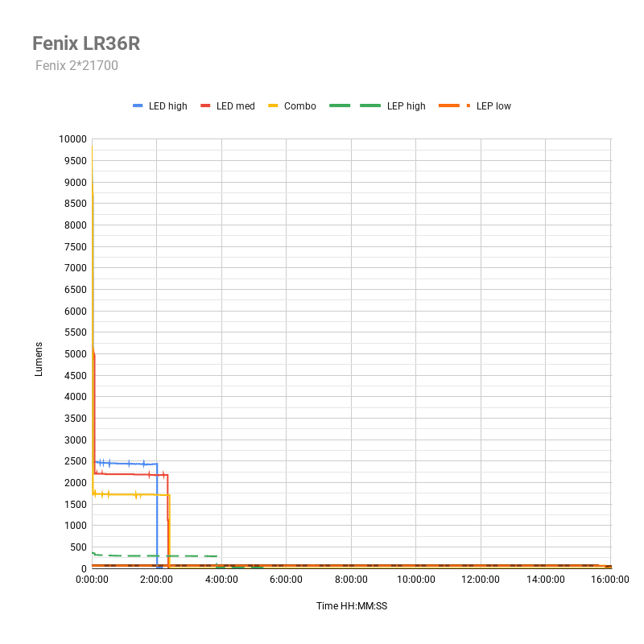Click the 16:00:00 tick label on time axis
Image resolution: width=644 pixels, height=644 pixels.
pos(610,579)
